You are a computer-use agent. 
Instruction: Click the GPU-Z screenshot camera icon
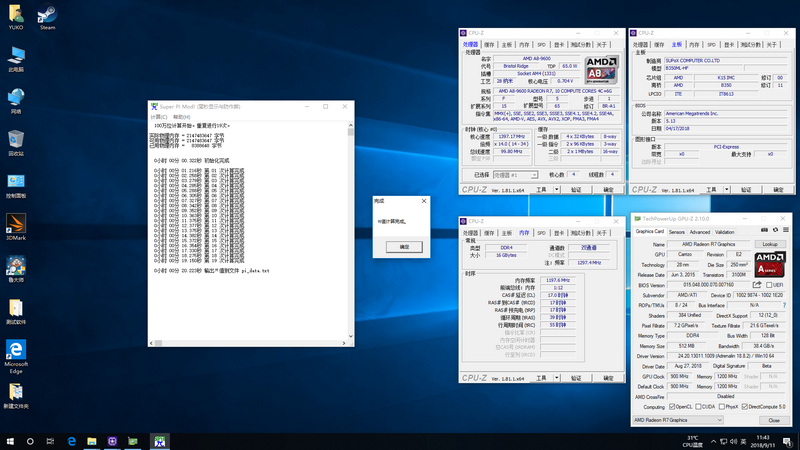[764, 231]
